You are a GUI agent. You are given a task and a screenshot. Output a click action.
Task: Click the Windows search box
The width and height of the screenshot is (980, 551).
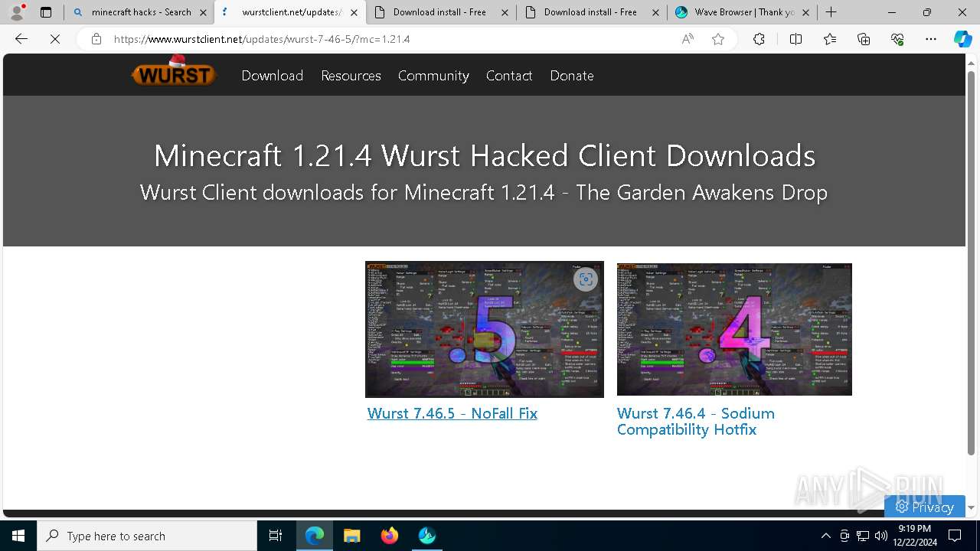pos(147,536)
